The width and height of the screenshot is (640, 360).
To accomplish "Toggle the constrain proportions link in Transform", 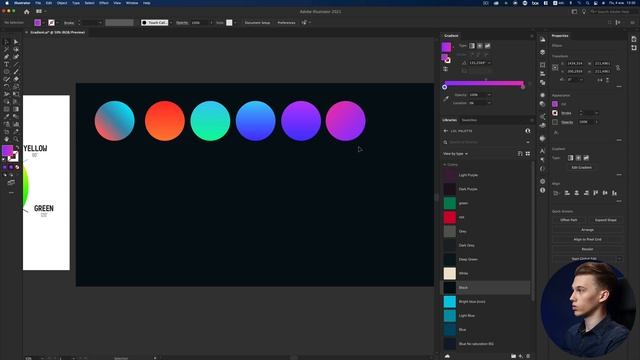I will click(x=618, y=68).
